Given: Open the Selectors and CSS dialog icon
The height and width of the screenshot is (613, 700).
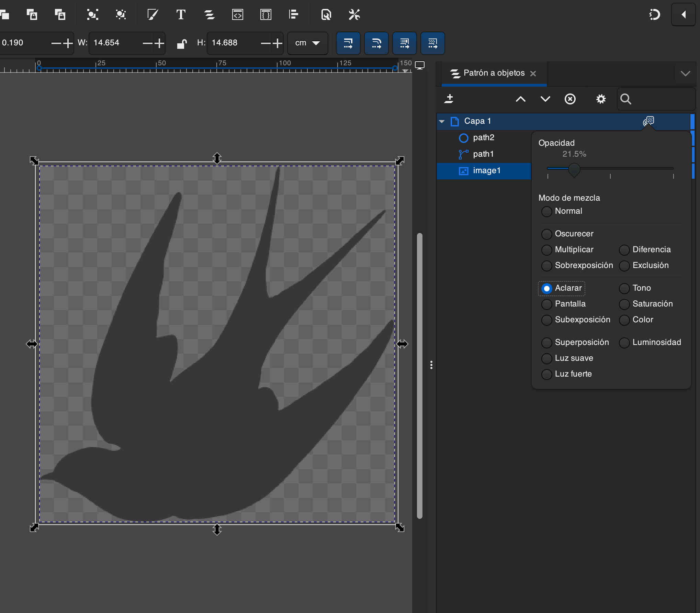Looking at the screenshot, I should tap(266, 14).
